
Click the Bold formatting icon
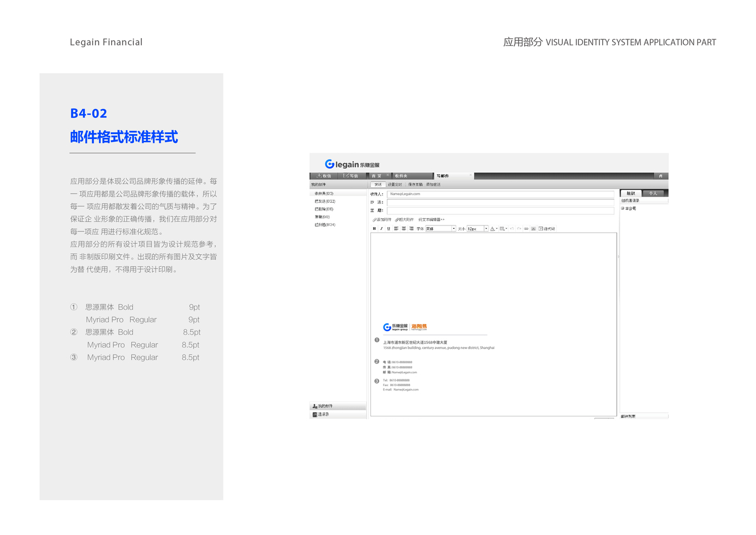point(374,229)
